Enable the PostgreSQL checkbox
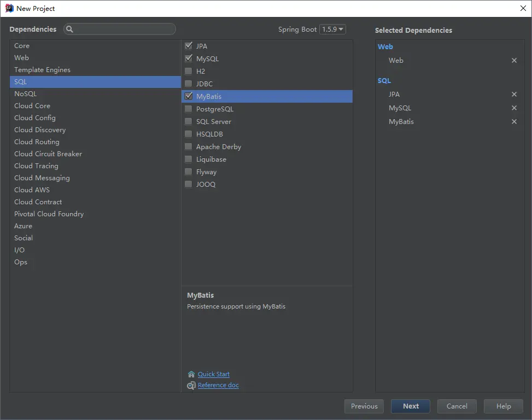 [188, 109]
